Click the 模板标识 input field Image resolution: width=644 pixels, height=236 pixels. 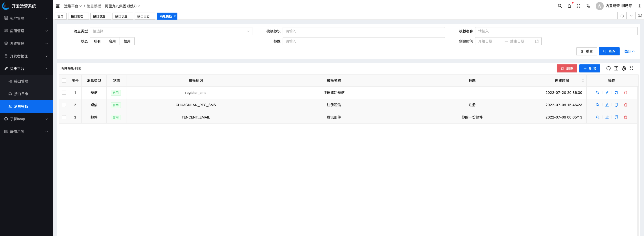pos(363,31)
